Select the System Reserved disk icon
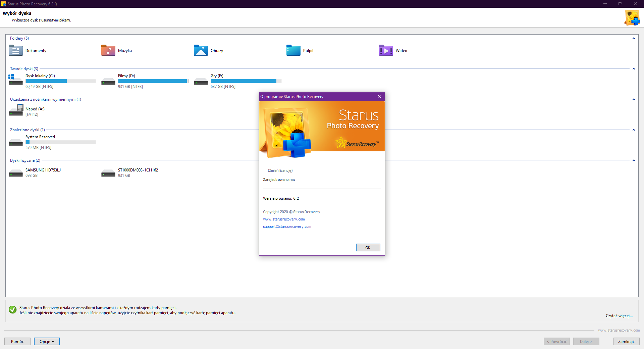644x349 pixels. 16,143
